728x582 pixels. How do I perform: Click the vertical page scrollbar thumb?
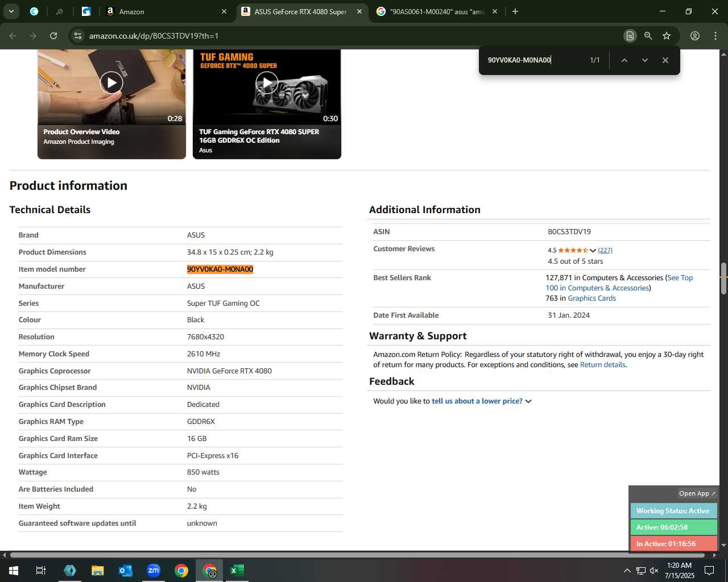point(723,278)
